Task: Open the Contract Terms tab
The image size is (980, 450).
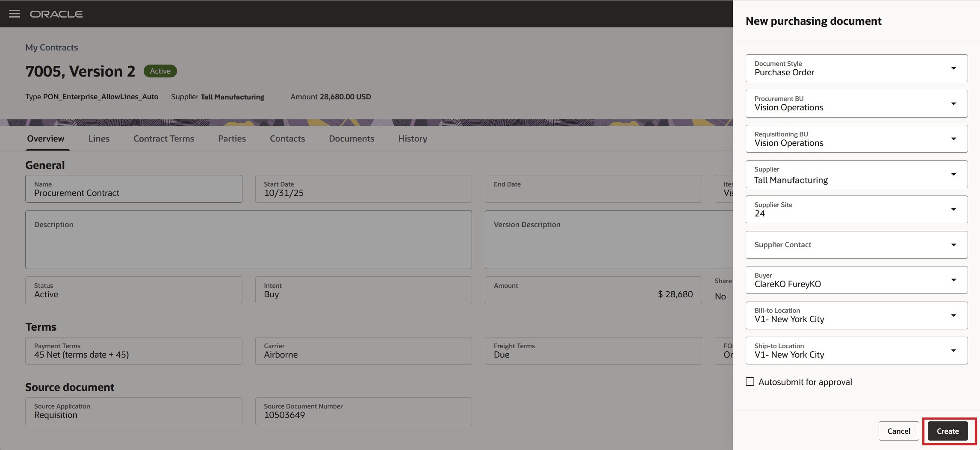Action: pyautogui.click(x=163, y=138)
